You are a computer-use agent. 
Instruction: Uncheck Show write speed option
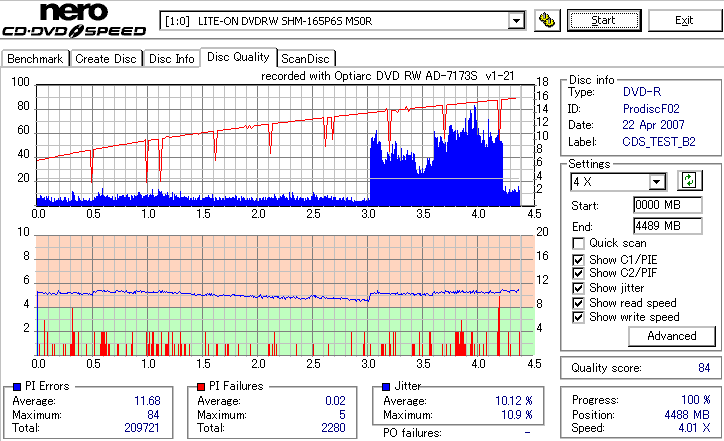(x=578, y=317)
